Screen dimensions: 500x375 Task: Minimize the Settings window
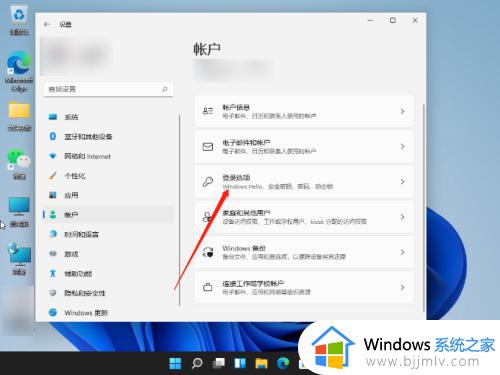370,20
